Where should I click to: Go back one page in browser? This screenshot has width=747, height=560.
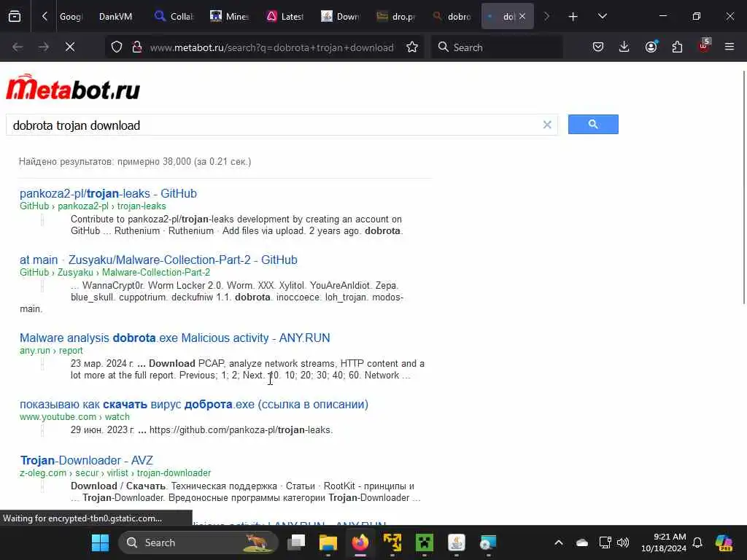point(18,47)
